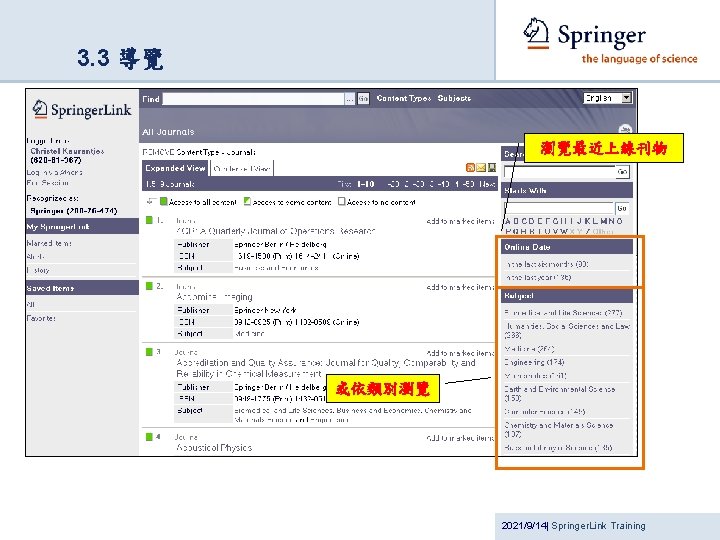Open Christel Kaurentjes account link
This screenshot has height=540, width=720.
tap(67, 151)
